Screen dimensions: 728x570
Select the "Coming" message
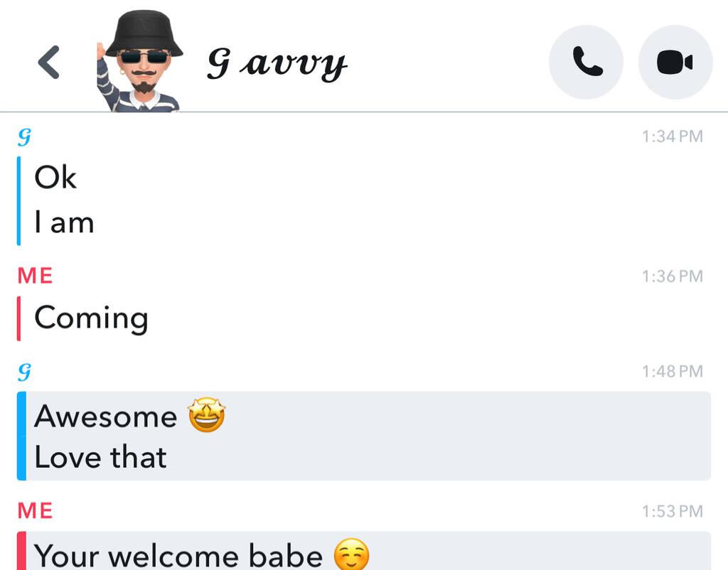(x=92, y=318)
